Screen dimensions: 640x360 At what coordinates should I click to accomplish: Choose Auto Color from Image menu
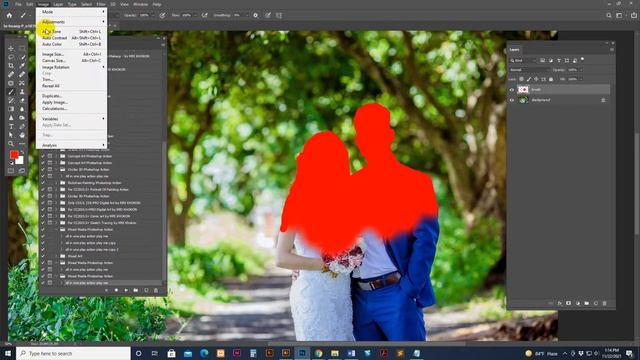(72, 44)
